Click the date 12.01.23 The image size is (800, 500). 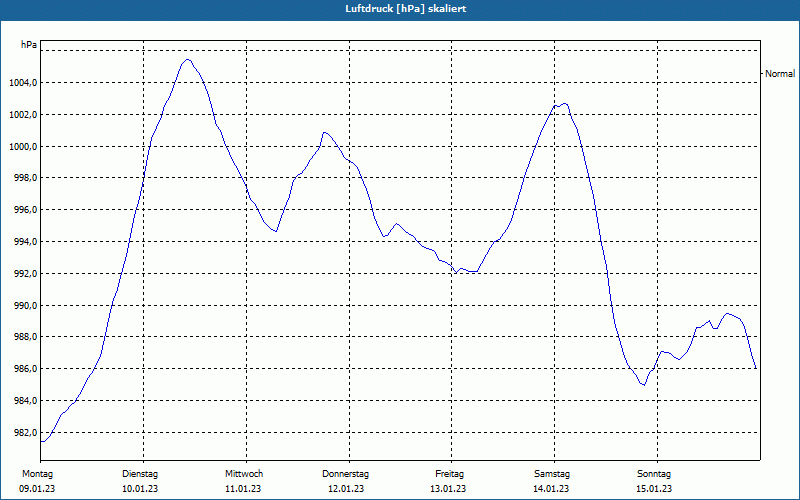(x=346, y=489)
